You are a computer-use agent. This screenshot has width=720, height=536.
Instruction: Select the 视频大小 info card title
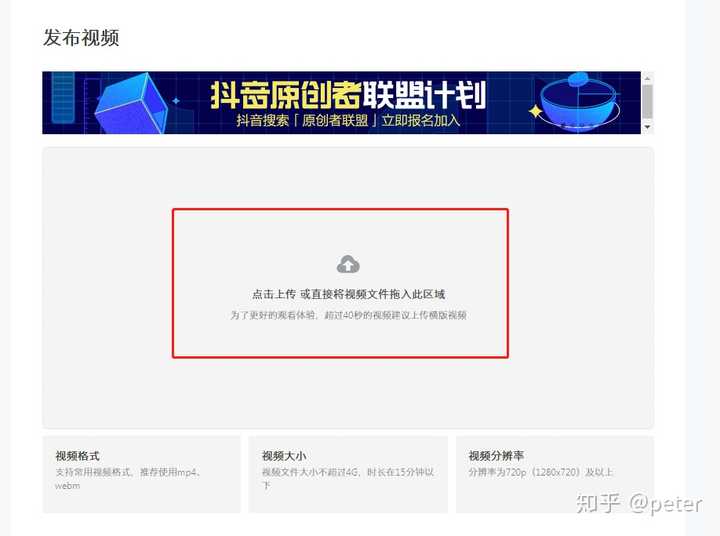point(284,456)
